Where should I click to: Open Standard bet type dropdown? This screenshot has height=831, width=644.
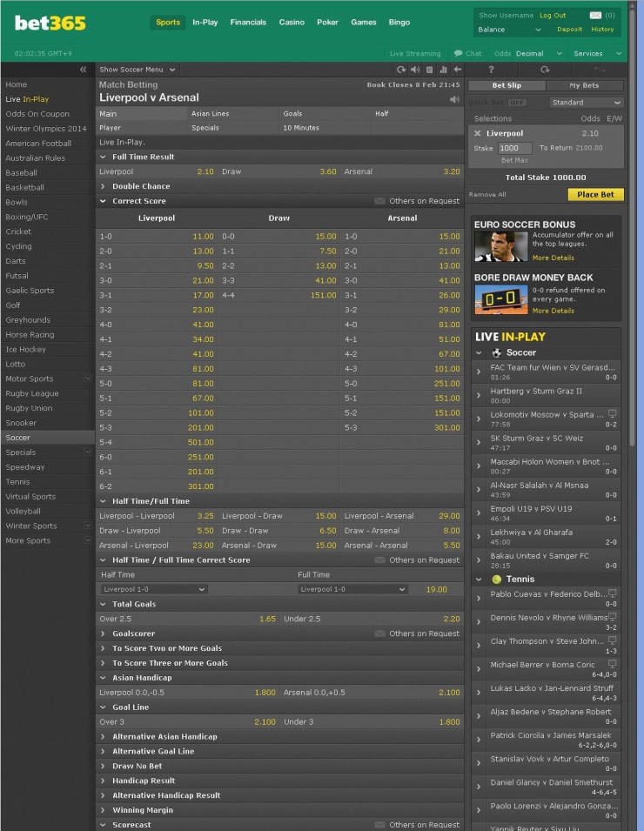click(586, 103)
